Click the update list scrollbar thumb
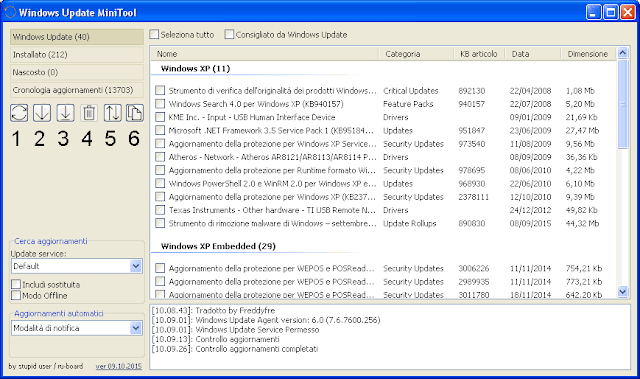The width and height of the screenshot is (640, 379). 623,104
